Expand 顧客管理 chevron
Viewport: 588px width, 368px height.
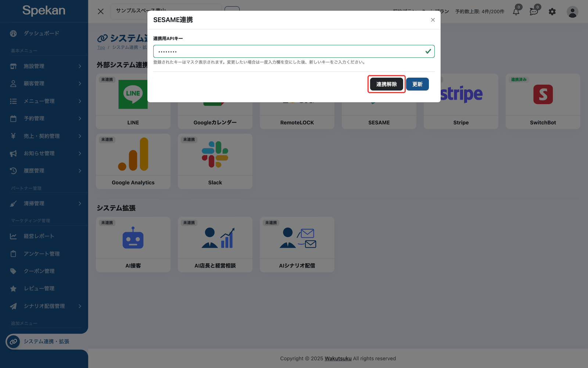point(80,84)
